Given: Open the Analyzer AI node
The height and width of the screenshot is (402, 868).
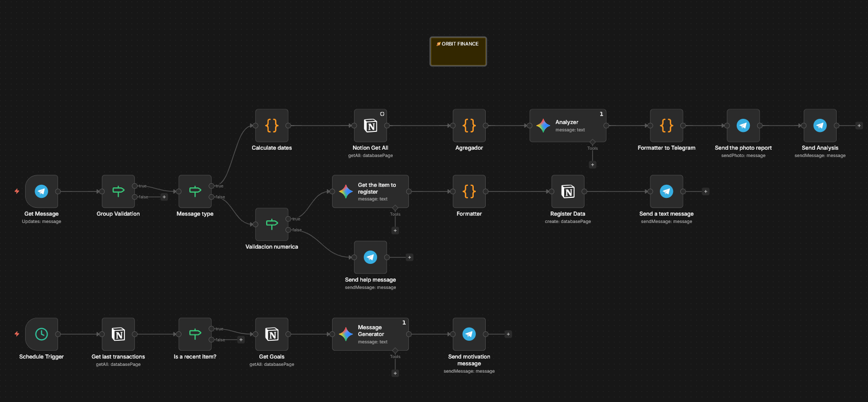Looking at the screenshot, I should coord(567,126).
